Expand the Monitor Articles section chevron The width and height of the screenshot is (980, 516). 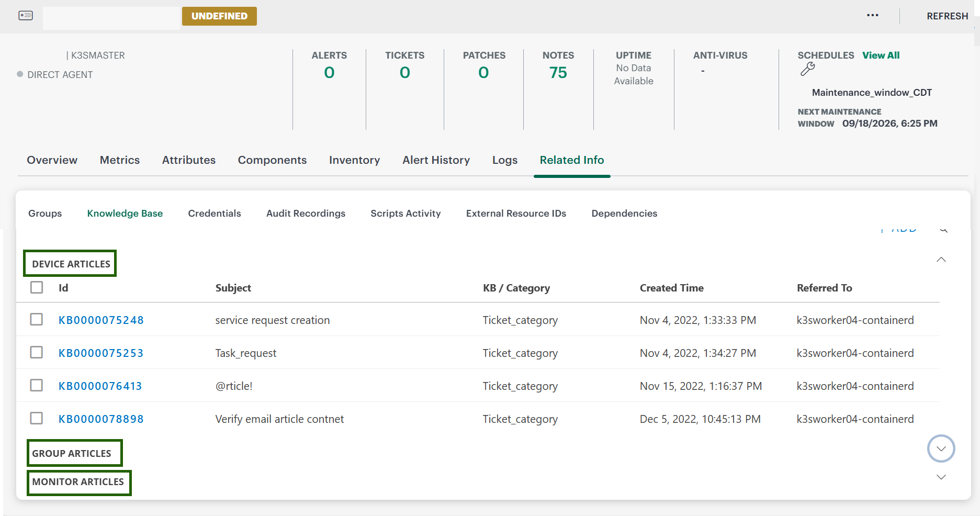click(x=941, y=477)
